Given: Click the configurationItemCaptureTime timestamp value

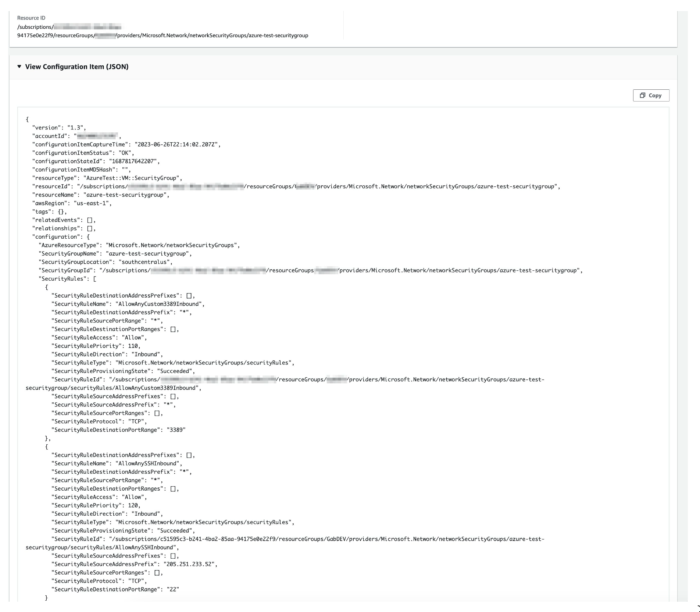Looking at the screenshot, I should (x=176, y=144).
